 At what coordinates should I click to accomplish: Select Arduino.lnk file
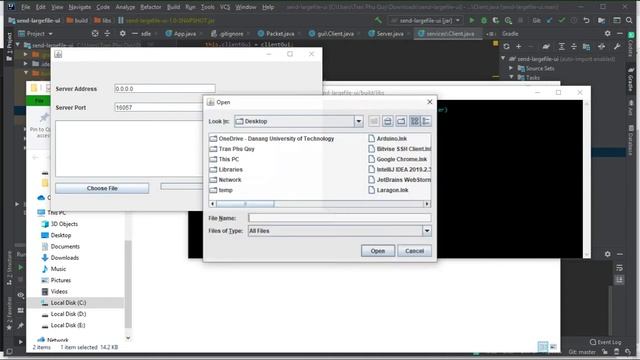pyautogui.click(x=388, y=139)
